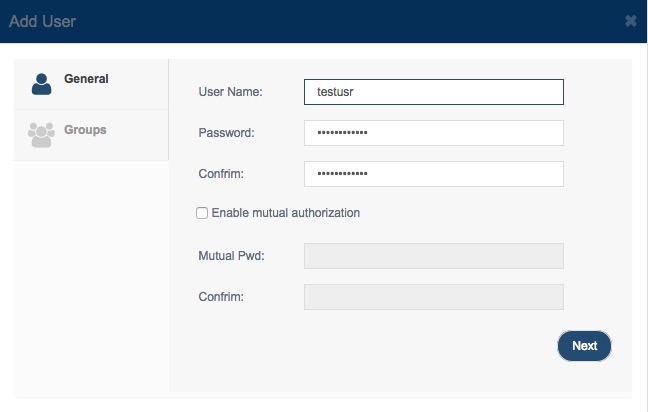Click the 'Enable mutual authorization' label text
Screen dimensions: 648x412
286,213
